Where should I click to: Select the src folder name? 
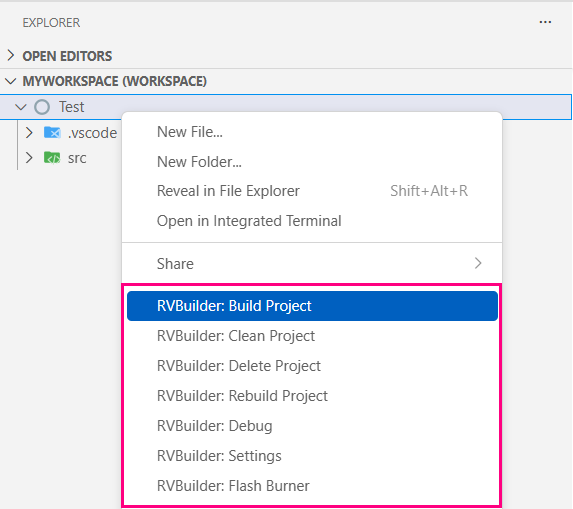77,158
